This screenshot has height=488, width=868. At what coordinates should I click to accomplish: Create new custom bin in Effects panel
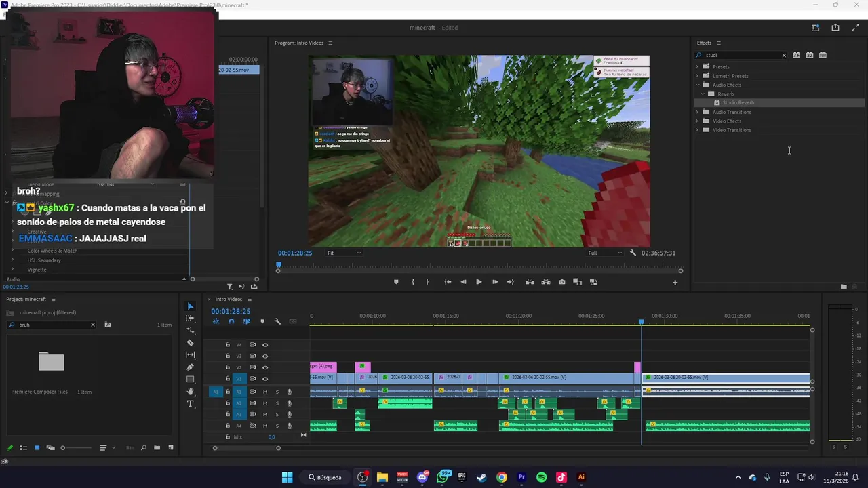(x=844, y=287)
